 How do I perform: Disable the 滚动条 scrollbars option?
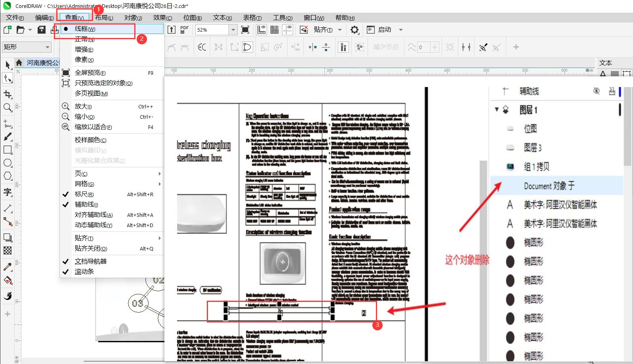84,272
